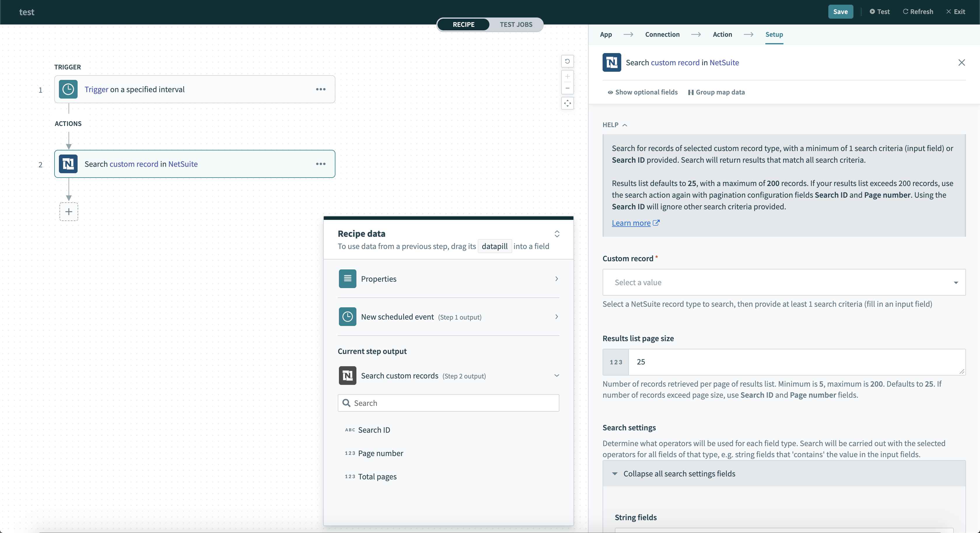Click the add step plus button below actions
The height and width of the screenshot is (533, 980).
coord(68,211)
